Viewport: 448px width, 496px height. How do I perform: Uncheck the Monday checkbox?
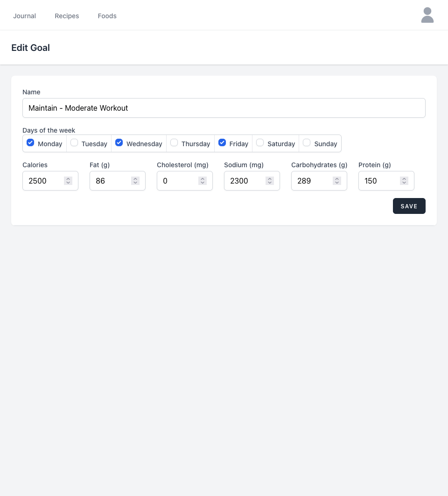[x=30, y=143]
